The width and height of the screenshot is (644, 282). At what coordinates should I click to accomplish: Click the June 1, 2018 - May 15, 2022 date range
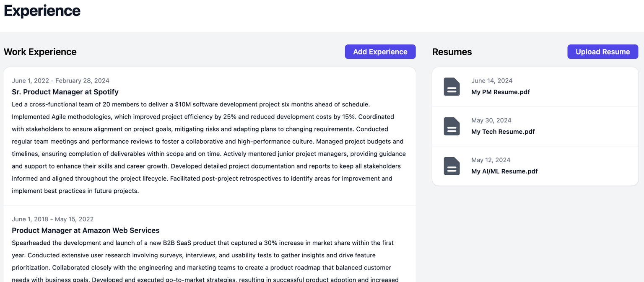(53, 219)
